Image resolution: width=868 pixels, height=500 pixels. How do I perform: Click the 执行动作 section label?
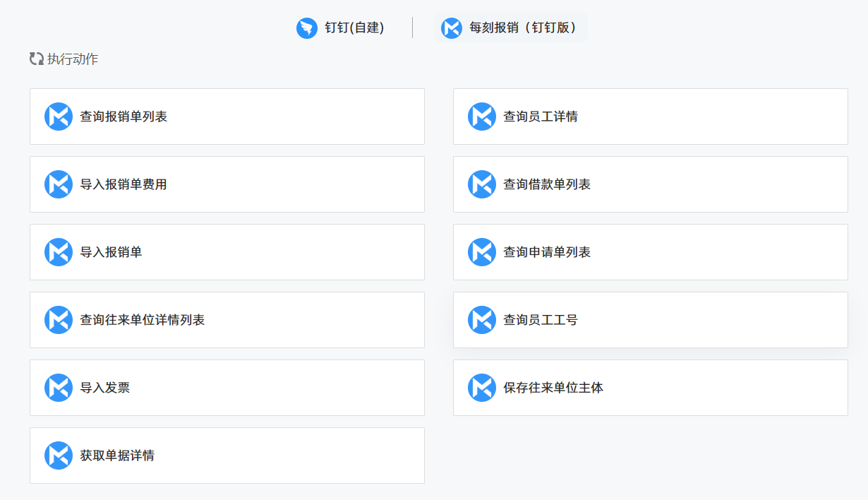click(73, 59)
